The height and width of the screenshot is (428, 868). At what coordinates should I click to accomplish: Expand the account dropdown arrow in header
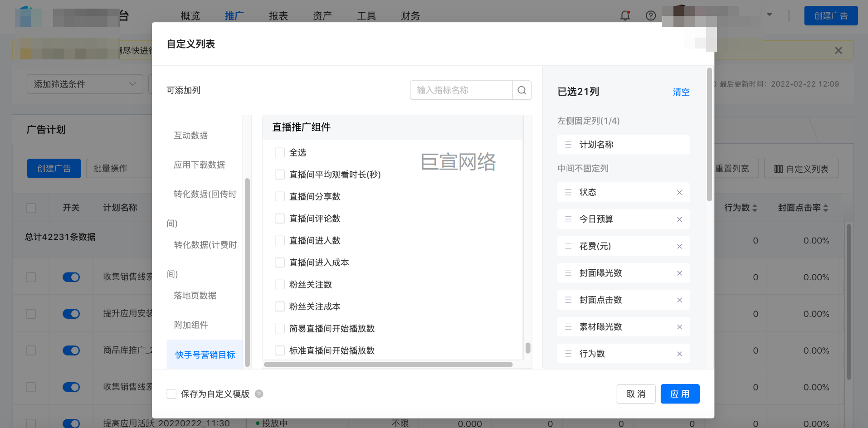[769, 15]
